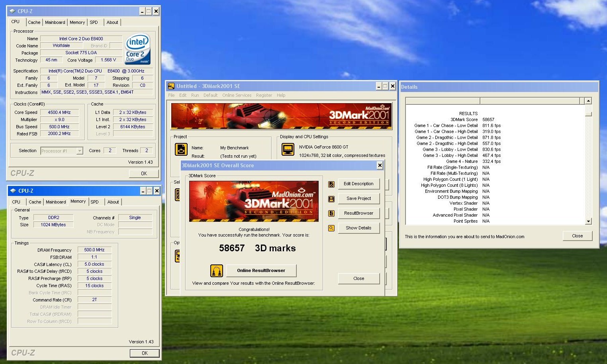Click the X button on Overall Score dialog
The width and height of the screenshot is (607, 364).
click(380, 165)
